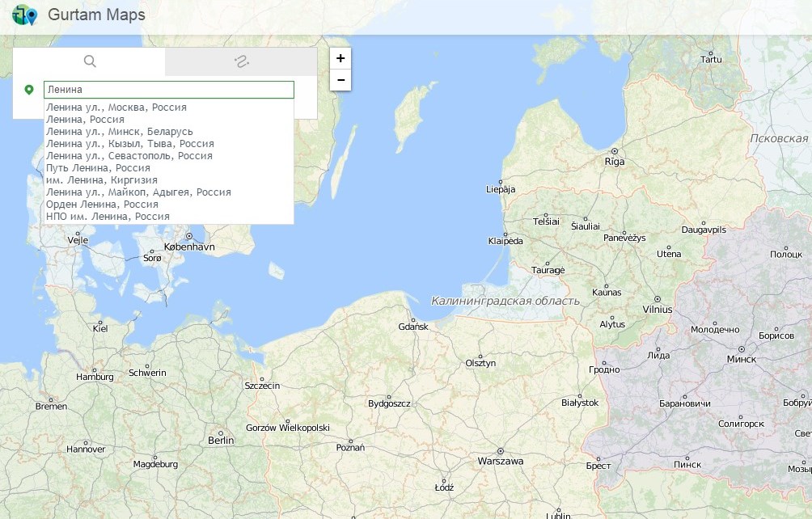Click the green location pin icon
This screenshot has height=519, width=812.
click(29, 90)
